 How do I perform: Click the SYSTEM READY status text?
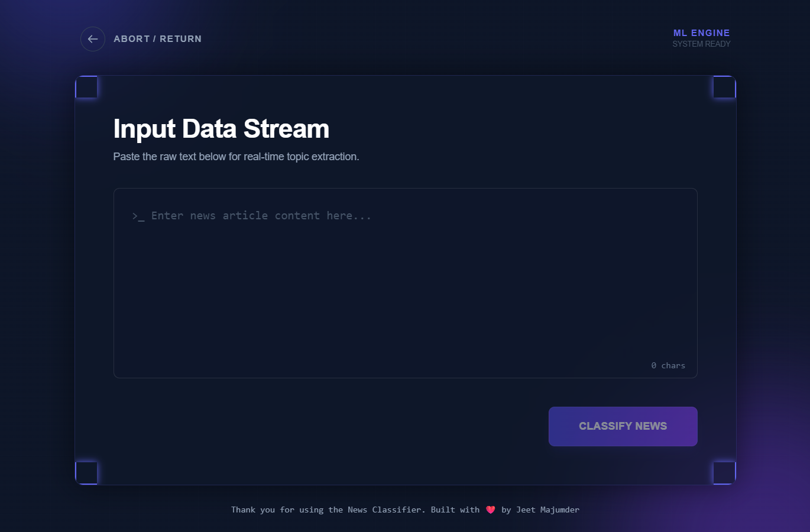pyautogui.click(x=701, y=44)
